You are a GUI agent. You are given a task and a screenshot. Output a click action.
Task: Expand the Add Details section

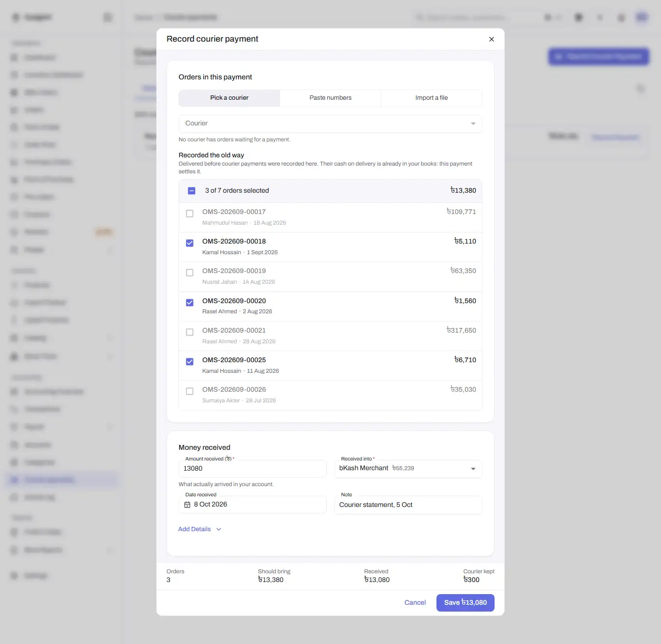click(x=199, y=529)
